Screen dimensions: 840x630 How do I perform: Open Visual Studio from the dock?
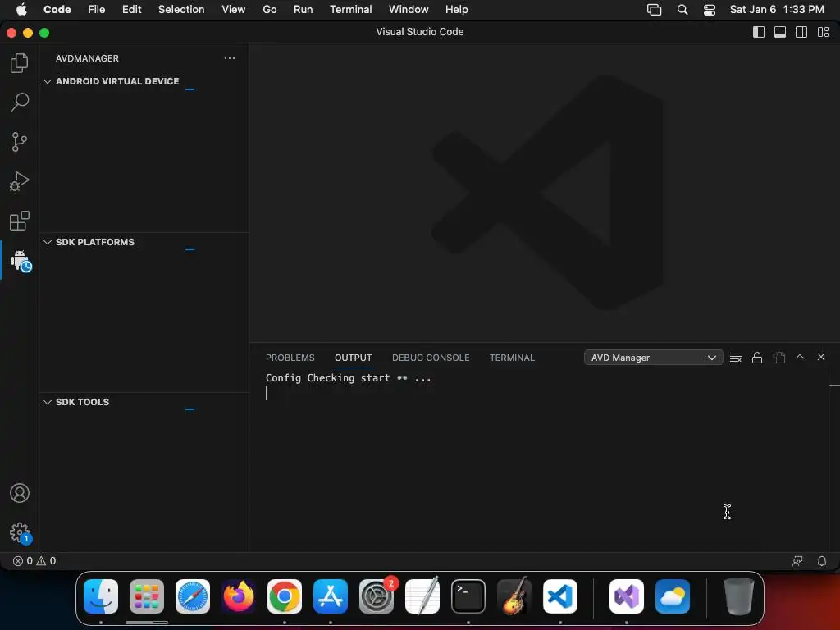627,596
